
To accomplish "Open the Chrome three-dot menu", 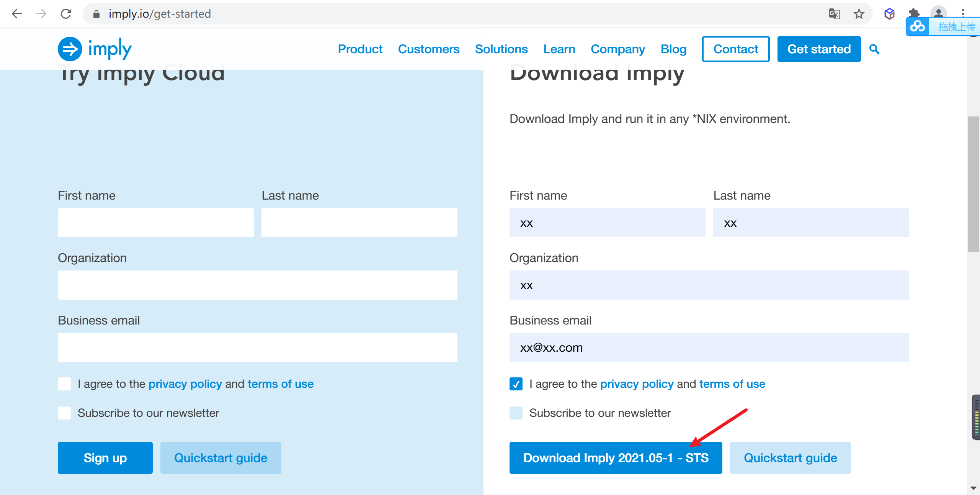I will tap(963, 12).
